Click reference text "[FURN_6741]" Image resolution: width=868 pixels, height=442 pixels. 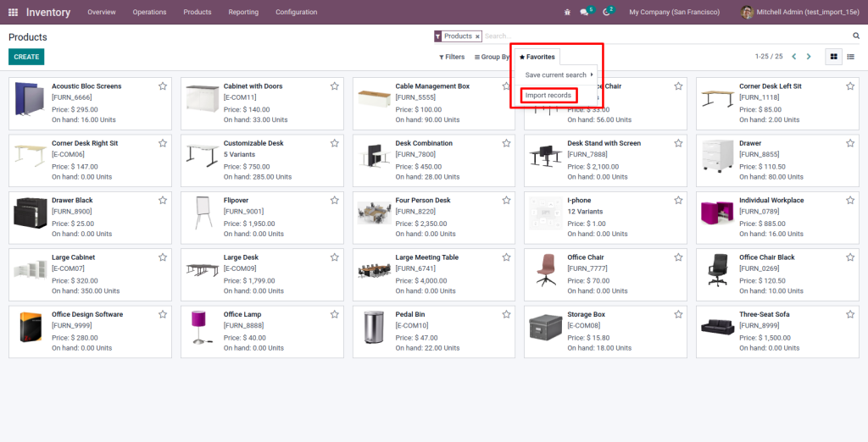pos(415,268)
